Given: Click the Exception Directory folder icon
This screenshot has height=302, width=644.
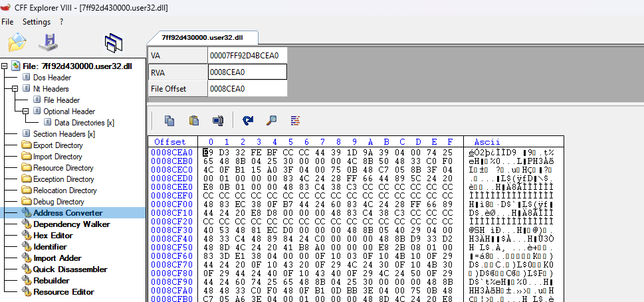Looking at the screenshot, I should 27,179.
